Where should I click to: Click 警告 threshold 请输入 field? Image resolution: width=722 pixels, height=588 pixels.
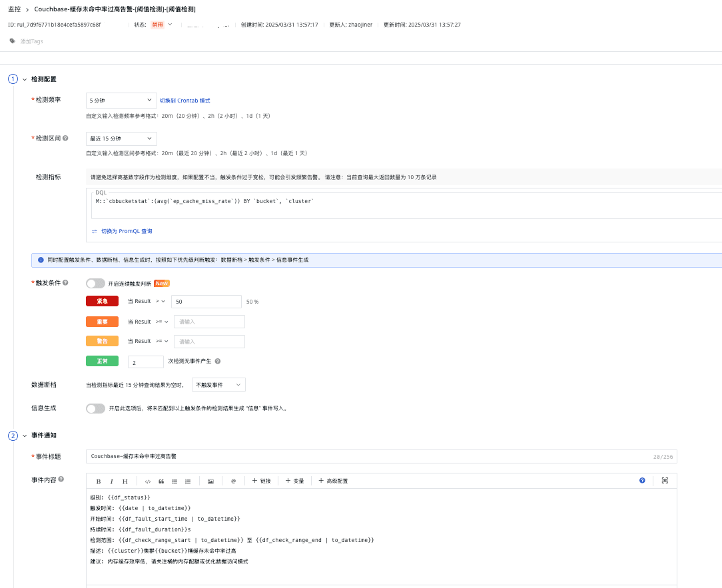pos(210,342)
